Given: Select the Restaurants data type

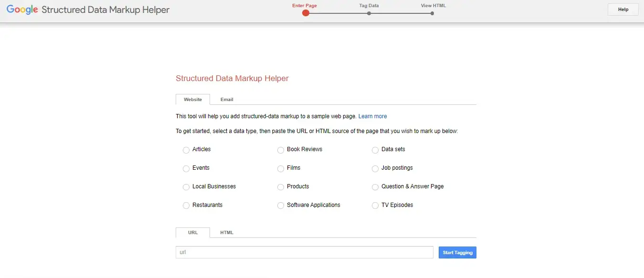Looking at the screenshot, I should tap(186, 206).
